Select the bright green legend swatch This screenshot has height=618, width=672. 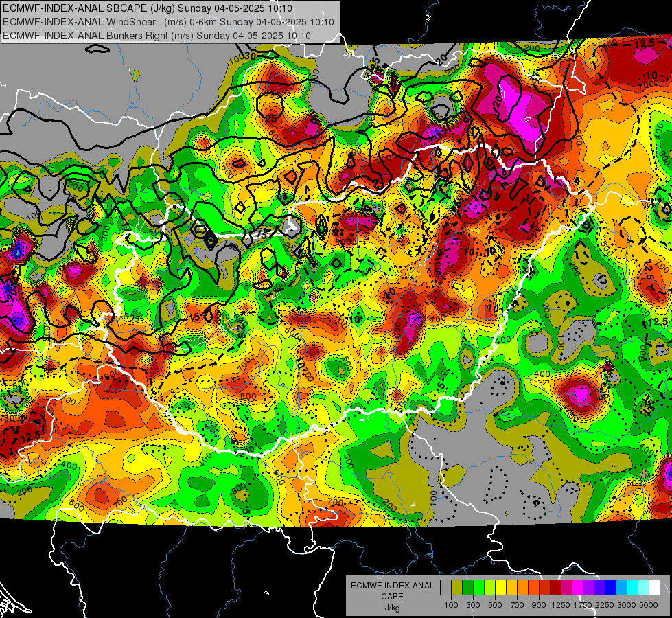click(x=478, y=588)
